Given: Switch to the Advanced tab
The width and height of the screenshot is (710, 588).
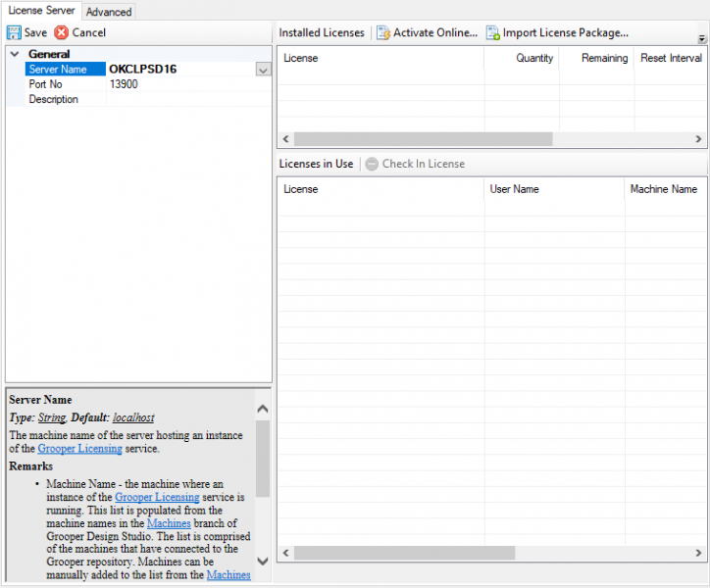Looking at the screenshot, I should [109, 12].
